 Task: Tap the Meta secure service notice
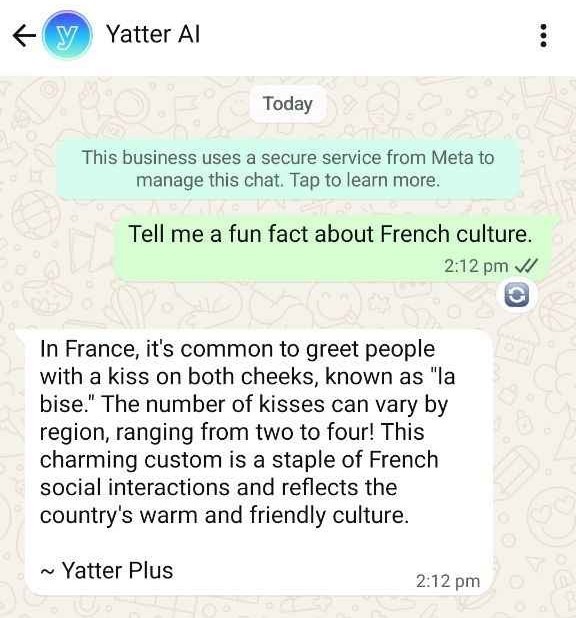click(288, 169)
